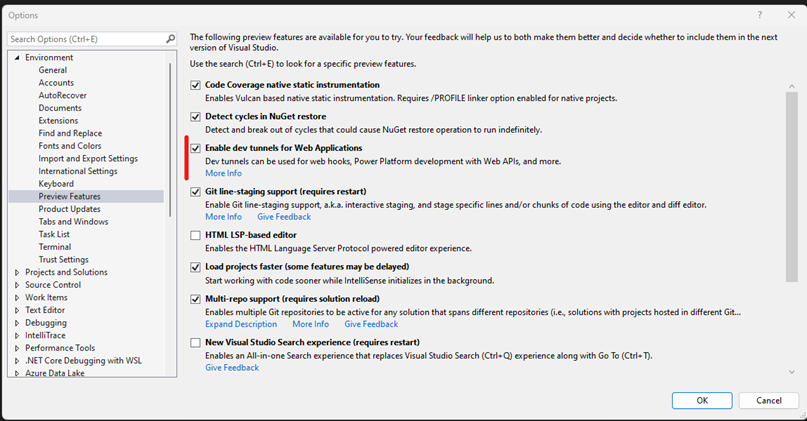
Task: Click Give Feedback under Git line-staging
Action: pos(284,216)
